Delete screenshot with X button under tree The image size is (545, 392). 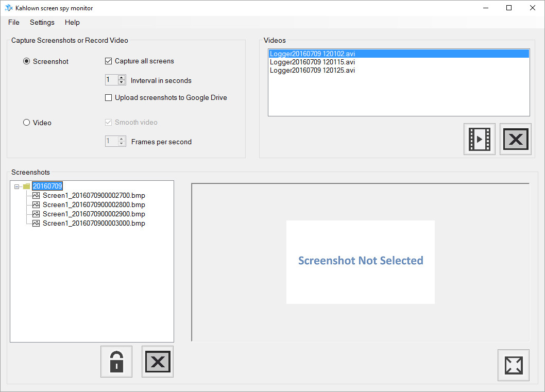click(158, 362)
